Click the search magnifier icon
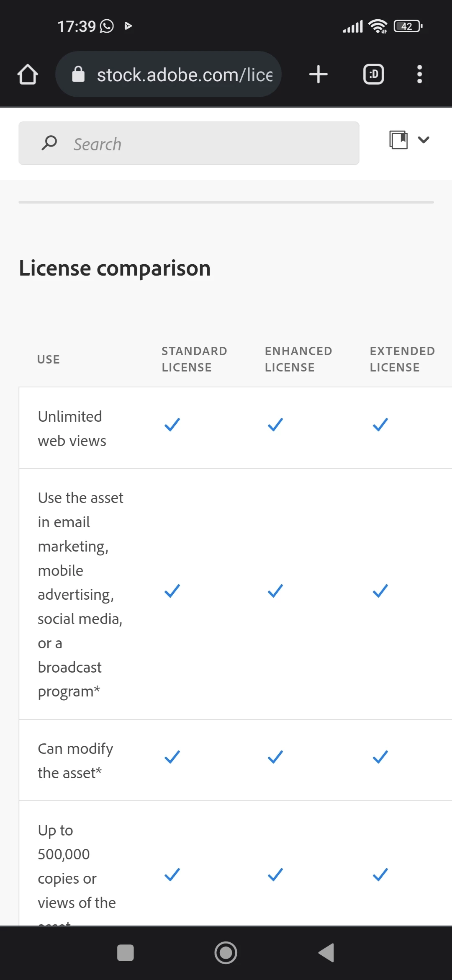This screenshot has width=452, height=980. click(x=49, y=143)
